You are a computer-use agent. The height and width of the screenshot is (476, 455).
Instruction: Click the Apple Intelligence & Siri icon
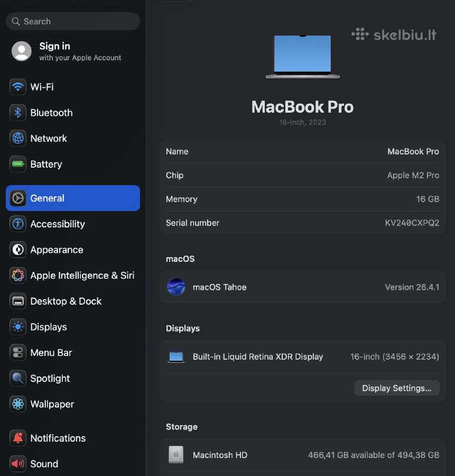click(x=18, y=276)
